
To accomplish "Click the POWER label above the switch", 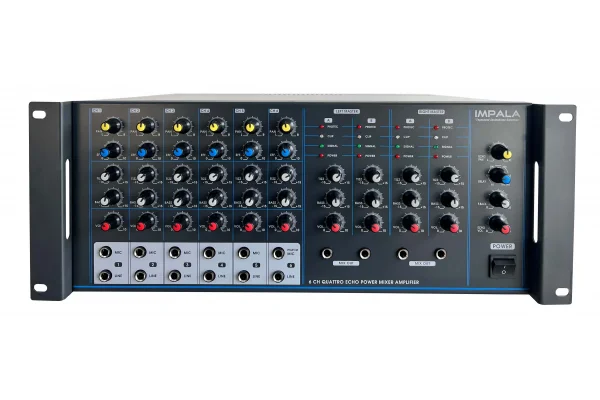I will [502, 247].
